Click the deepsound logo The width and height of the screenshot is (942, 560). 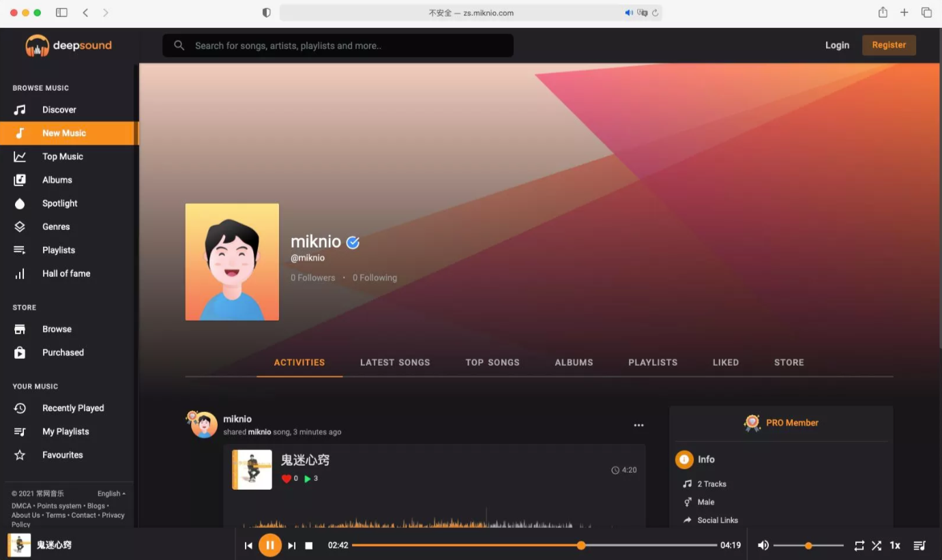coord(68,46)
